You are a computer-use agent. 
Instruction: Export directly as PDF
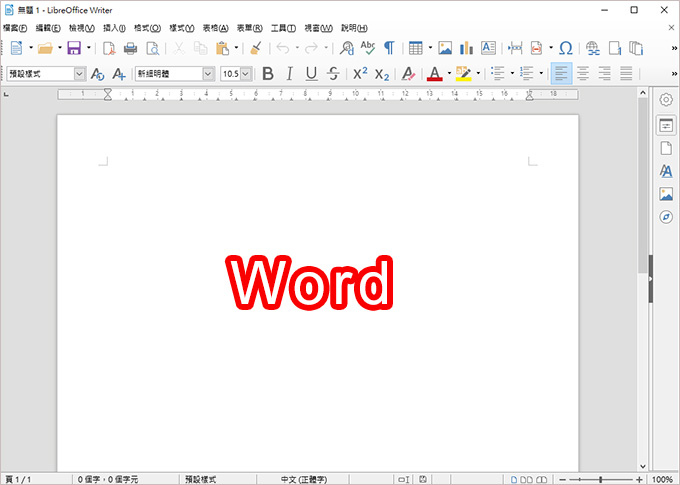pyautogui.click(x=109, y=48)
